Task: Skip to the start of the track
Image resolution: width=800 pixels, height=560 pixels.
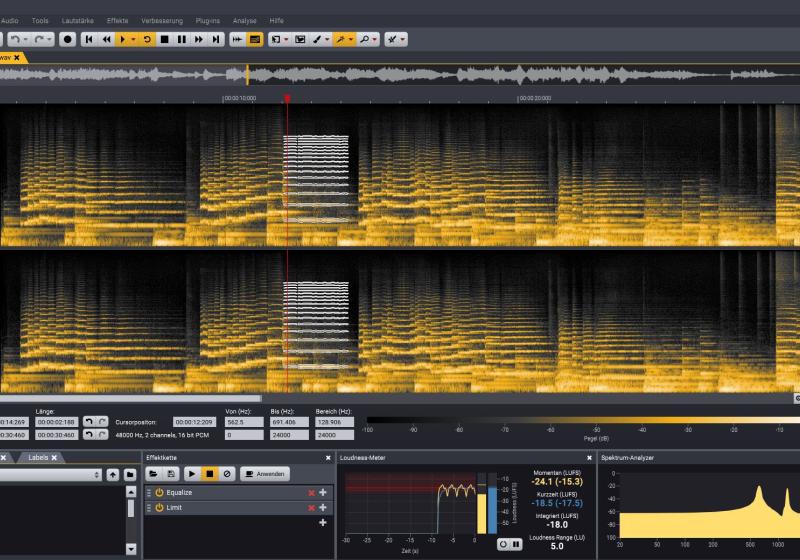Action: (x=89, y=39)
